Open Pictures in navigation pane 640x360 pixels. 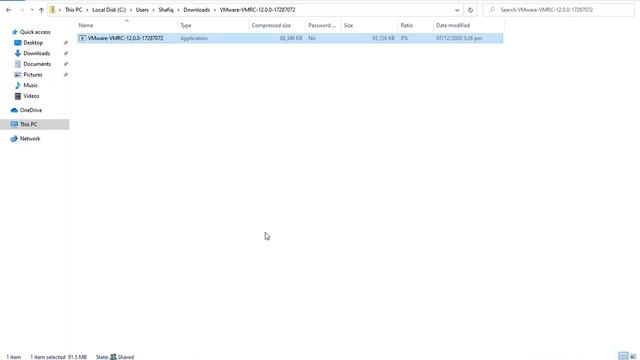tap(33, 74)
